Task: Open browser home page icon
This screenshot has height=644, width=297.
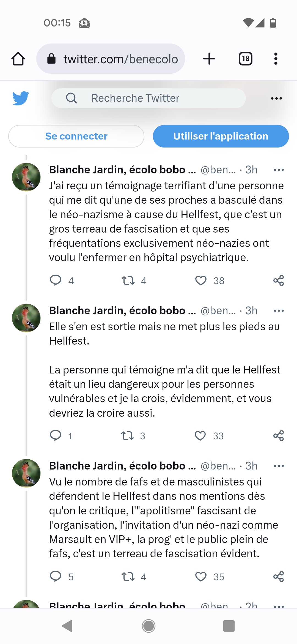Action: tap(18, 59)
